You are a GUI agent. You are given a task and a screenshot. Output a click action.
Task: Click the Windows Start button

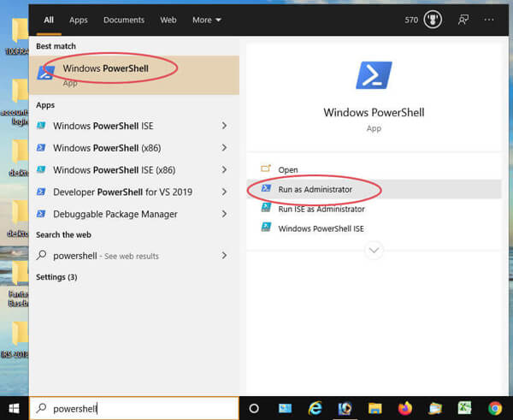pyautogui.click(x=14, y=408)
